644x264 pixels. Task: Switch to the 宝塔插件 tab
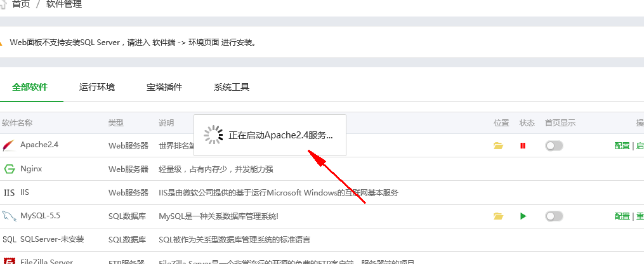point(164,87)
